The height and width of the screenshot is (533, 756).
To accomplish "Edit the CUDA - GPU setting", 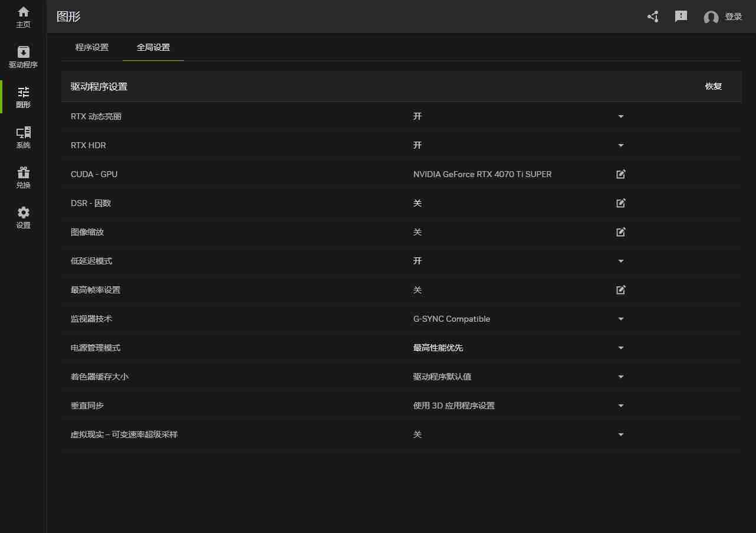I will pyautogui.click(x=620, y=174).
